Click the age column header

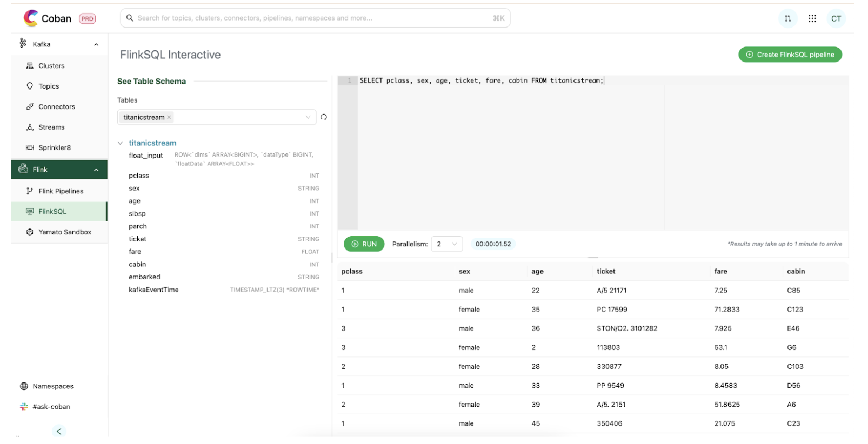[537, 272]
